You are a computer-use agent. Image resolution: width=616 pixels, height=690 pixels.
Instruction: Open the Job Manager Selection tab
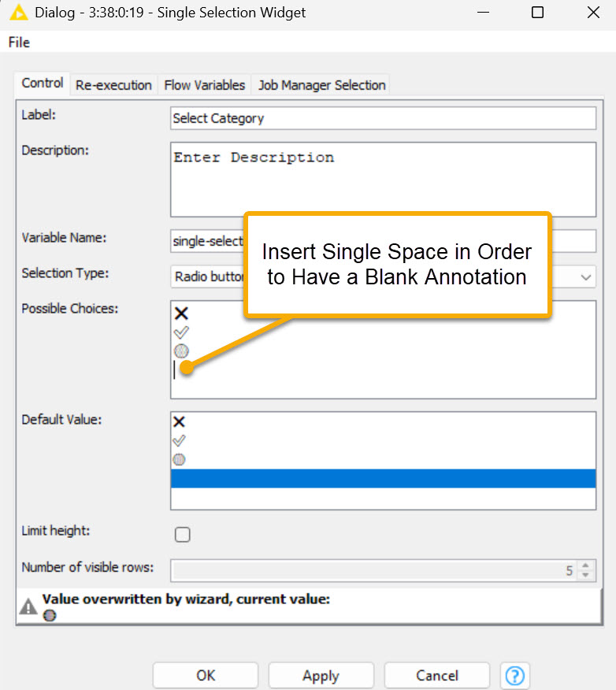click(321, 85)
